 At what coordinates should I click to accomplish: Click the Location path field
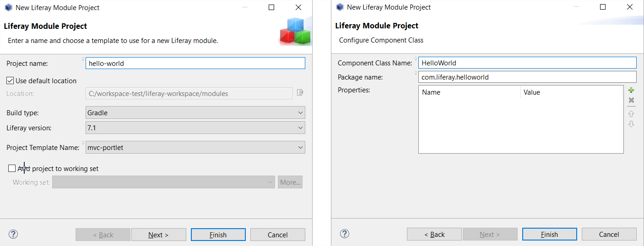point(189,93)
